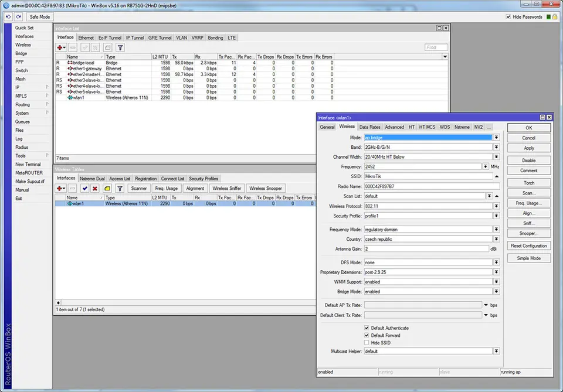Expand the Channel Width dropdown
Screen dimensions: 563x392
point(496,157)
